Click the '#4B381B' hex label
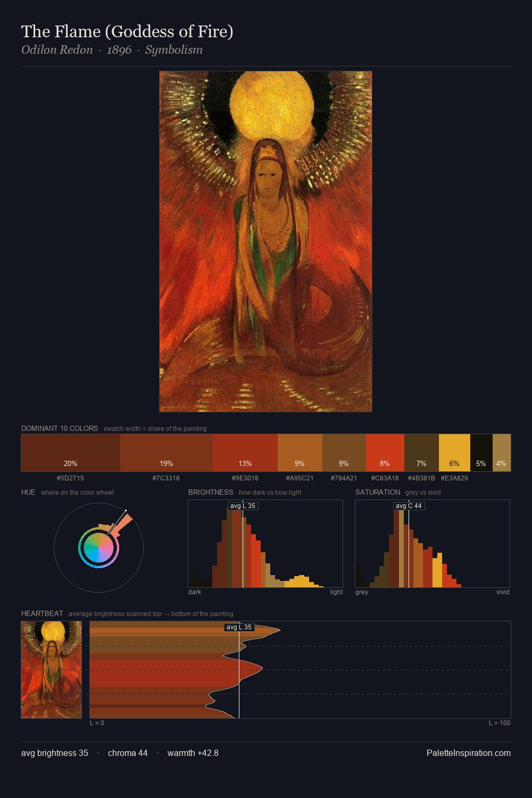 click(x=421, y=478)
